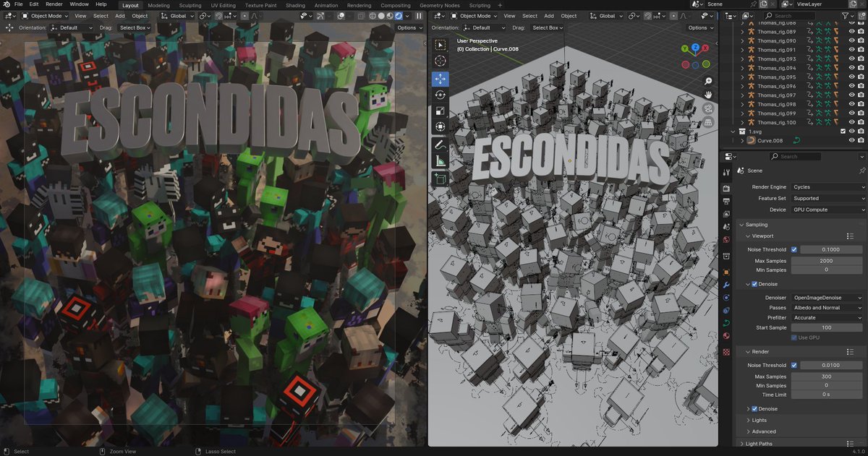The height and width of the screenshot is (456, 868).
Task: Open the Modifiers properties tab
Action: pyautogui.click(x=726, y=285)
